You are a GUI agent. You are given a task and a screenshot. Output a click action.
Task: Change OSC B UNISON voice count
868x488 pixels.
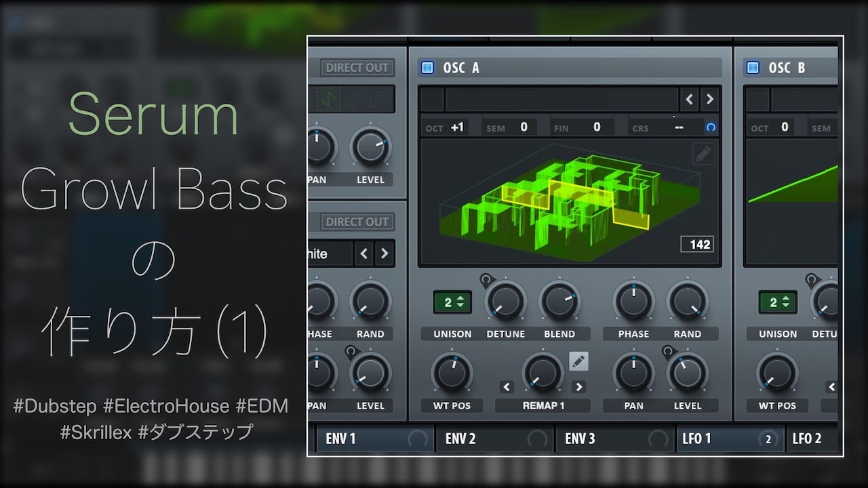tap(777, 302)
